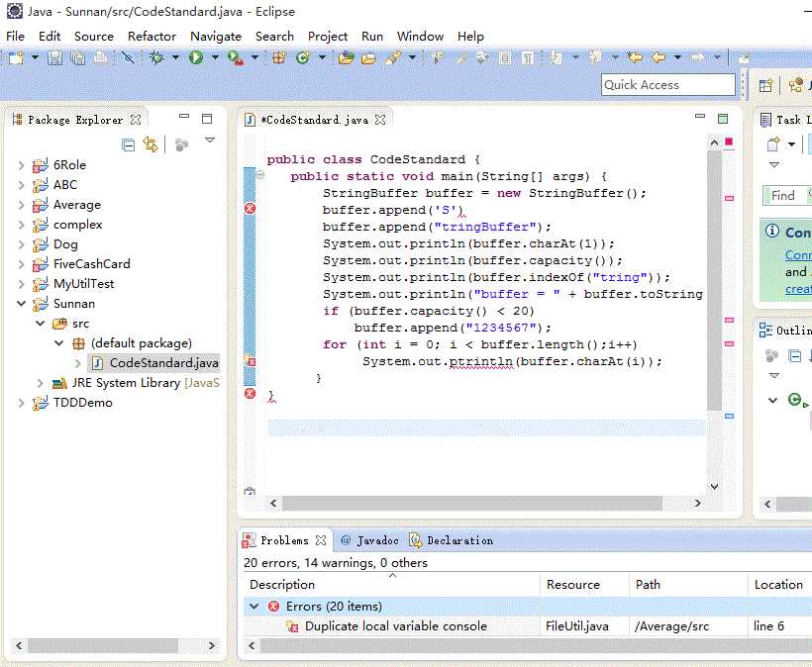Open the Navigate menu

(216, 37)
